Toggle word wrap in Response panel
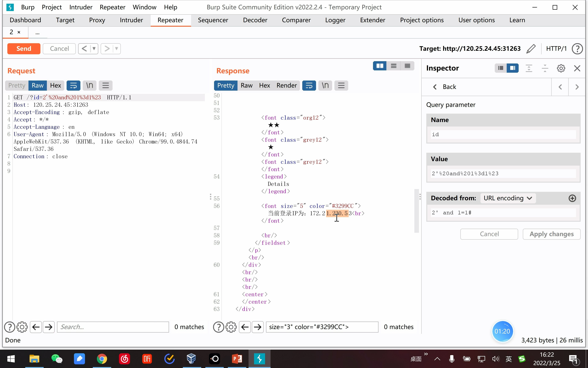Image resolution: width=588 pixels, height=368 pixels. coord(309,85)
